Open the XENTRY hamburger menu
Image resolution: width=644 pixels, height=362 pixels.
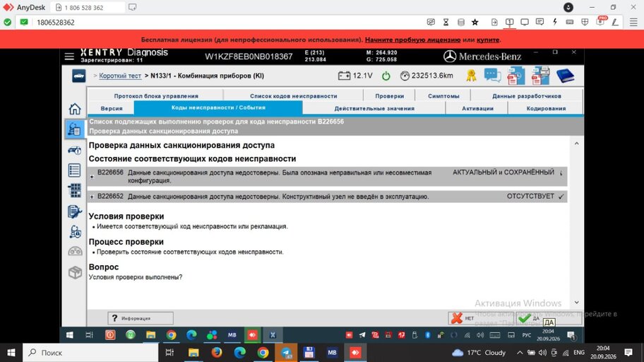point(69,57)
